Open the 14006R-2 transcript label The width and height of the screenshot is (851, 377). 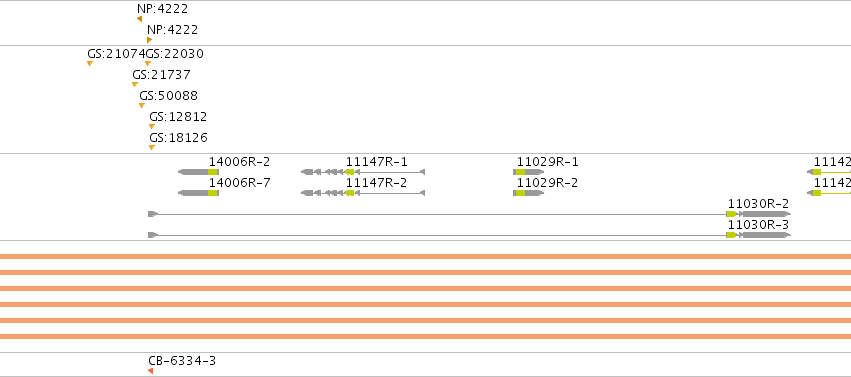point(239,162)
